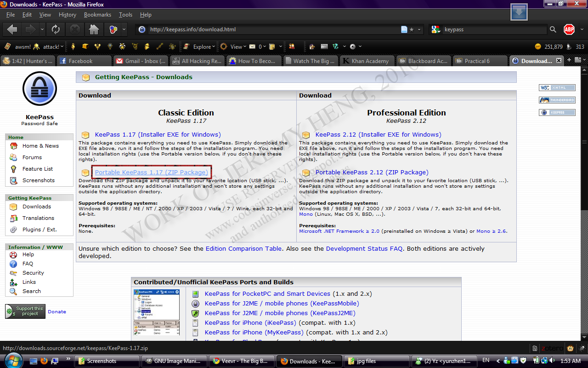The height and width of the screenshot is (368, 588).
Task: Open the history dropdown next to Forward
Action: 42,29
